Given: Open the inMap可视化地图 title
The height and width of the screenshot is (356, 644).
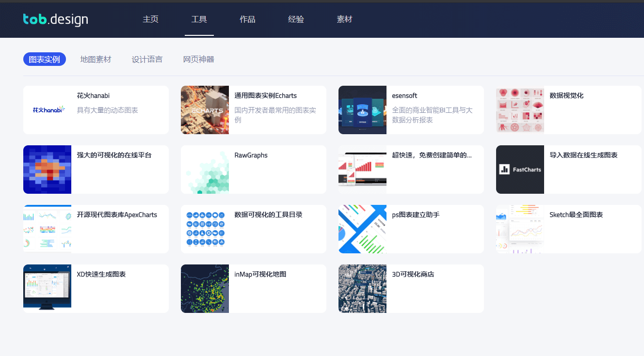Looking at the screenshot, I should click(260, 274).
